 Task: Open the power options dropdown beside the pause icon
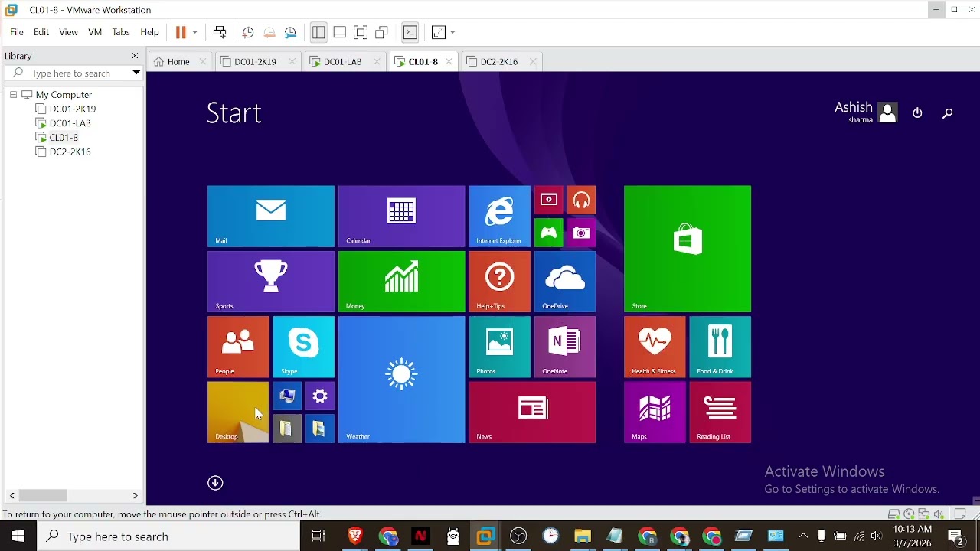196,33
